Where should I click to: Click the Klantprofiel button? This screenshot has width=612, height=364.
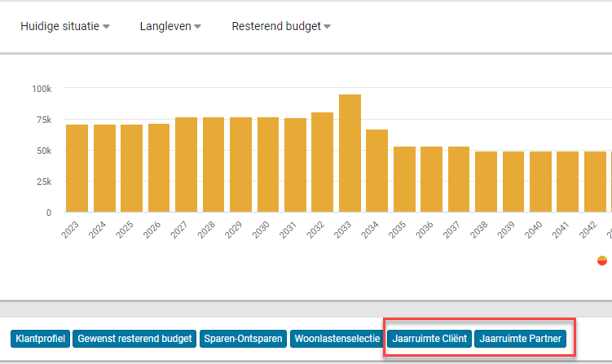point(41,338)
